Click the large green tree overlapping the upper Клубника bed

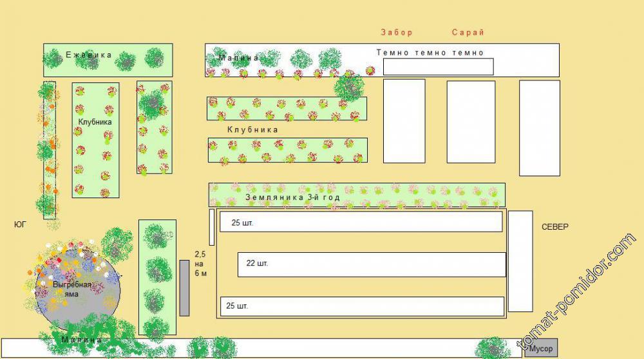[348, 87]
